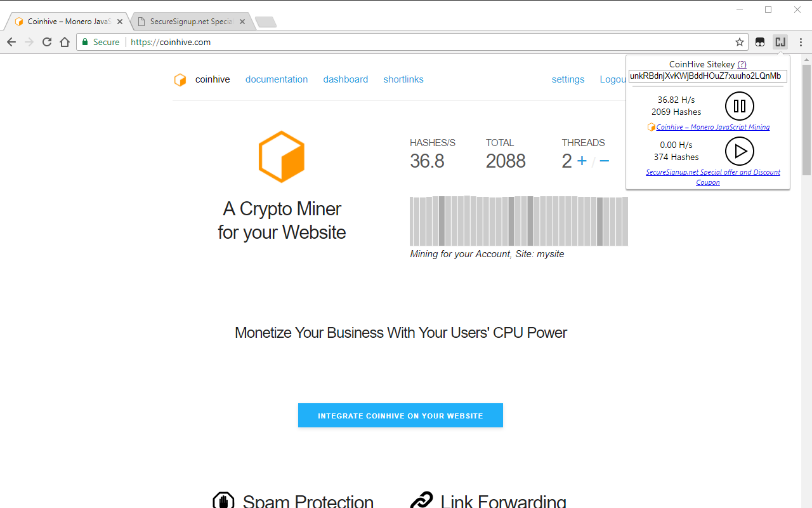
Task: Open the documentation page
Action: [x=277, y=79]
